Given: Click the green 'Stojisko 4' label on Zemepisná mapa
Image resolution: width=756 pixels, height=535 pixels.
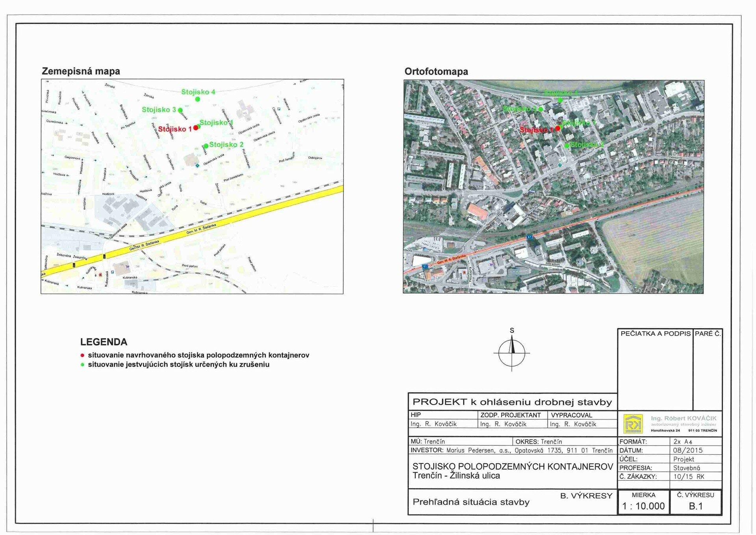Looking at the screenshot, I should [x=198, y=92].
